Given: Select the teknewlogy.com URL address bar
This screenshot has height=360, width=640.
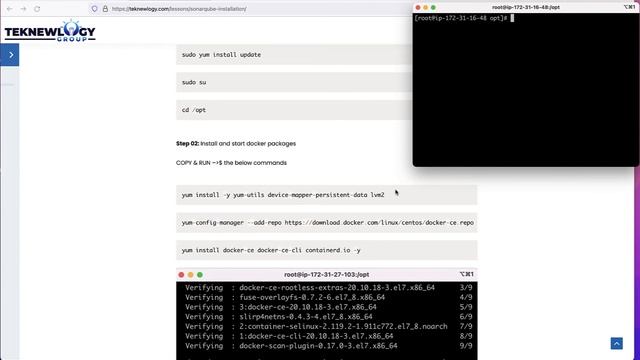Looking at the screenshot, I should pyautogui.click(x=179, y=9).
